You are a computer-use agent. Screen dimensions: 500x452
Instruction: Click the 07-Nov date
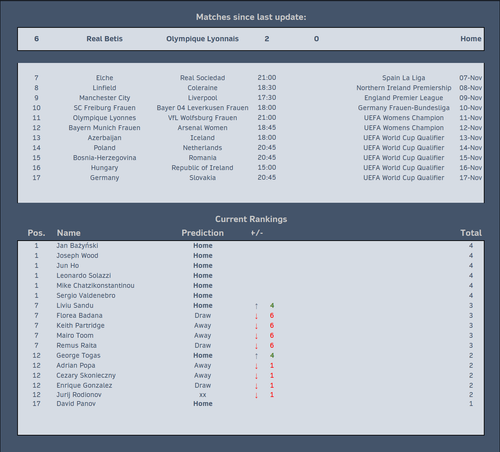coord(470,78)
